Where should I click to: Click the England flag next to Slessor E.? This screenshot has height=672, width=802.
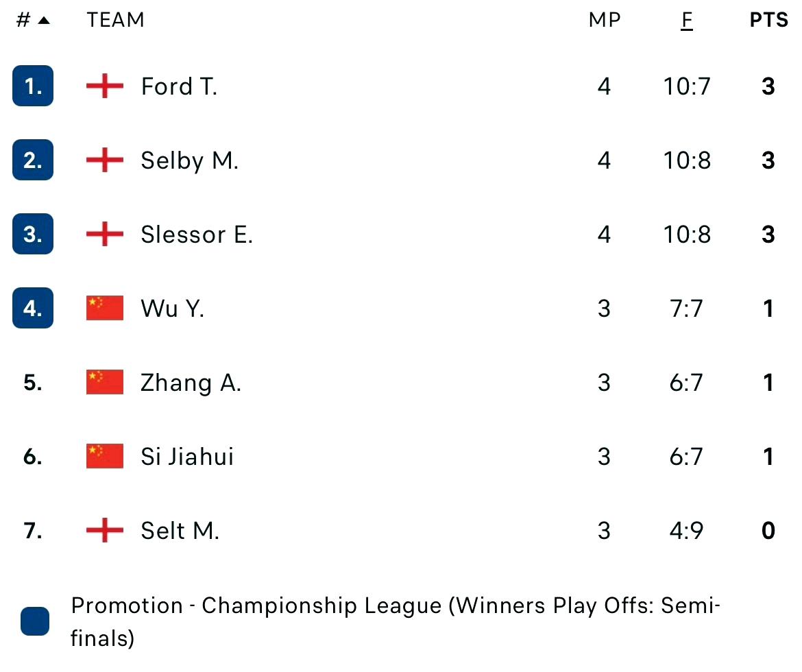104,235
